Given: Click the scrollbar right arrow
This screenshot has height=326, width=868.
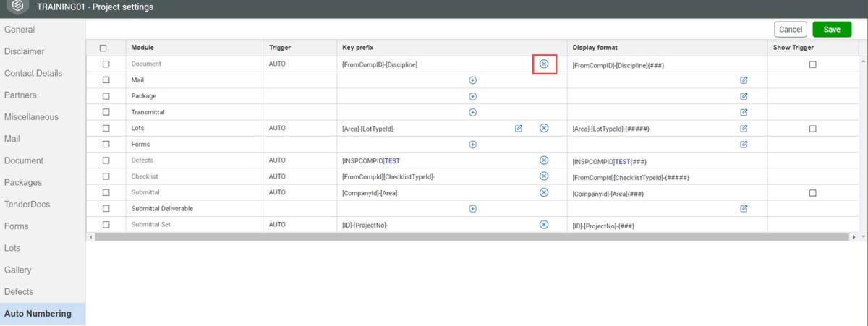Looking at the screenshot, I should (854, 237).
